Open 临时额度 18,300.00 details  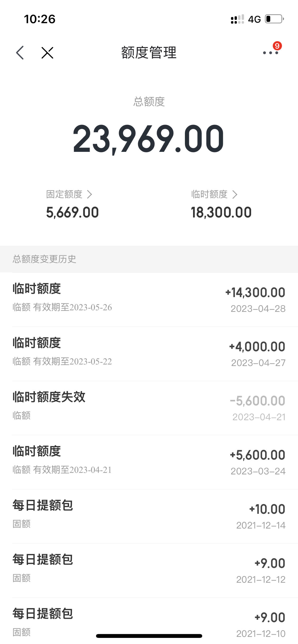point(221,204)
